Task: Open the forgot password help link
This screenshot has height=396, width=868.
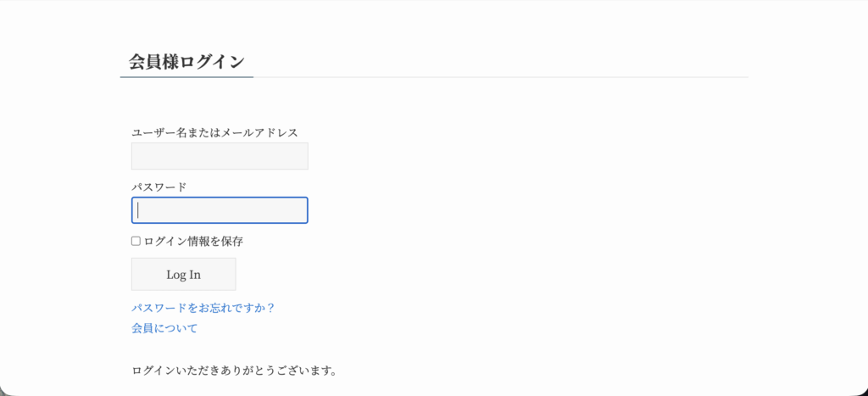Action: point(203,308)
